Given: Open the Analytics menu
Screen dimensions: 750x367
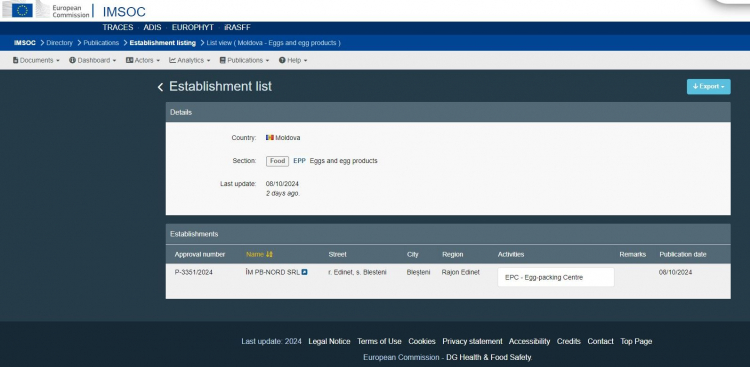Looking at the screenshot, I should [x=189, y=60].
